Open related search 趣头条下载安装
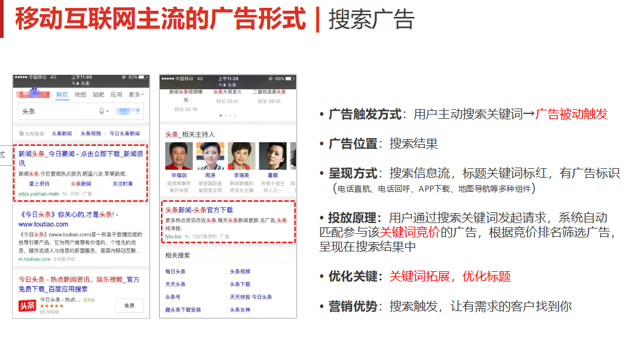 pyautogui.click(x=183, y=310)
